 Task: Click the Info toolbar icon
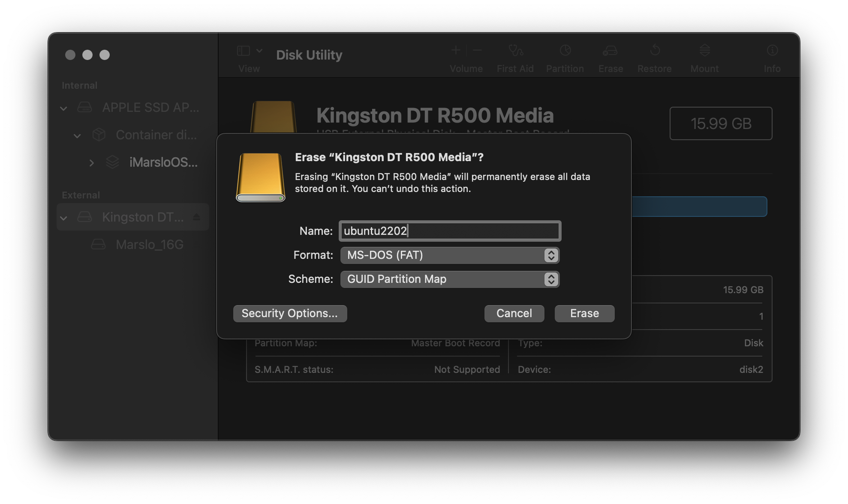pos(772,51)
